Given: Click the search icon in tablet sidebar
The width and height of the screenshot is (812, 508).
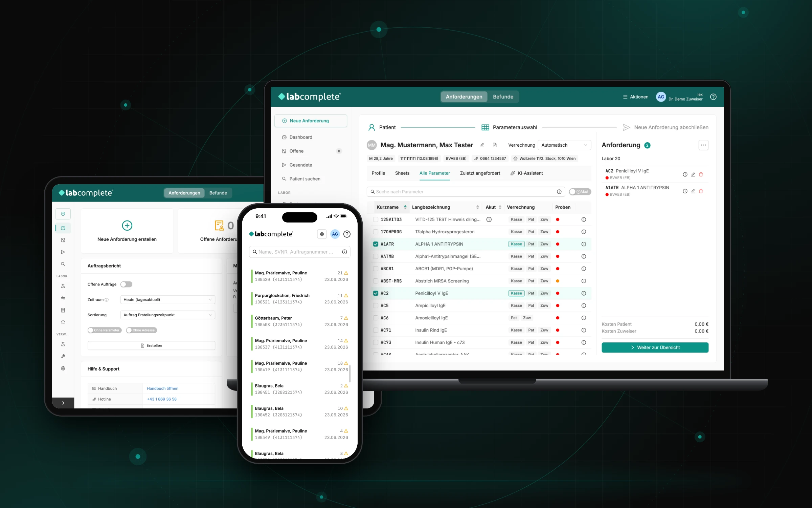Looking at the screenshot, I should click(x=63, y=264).
